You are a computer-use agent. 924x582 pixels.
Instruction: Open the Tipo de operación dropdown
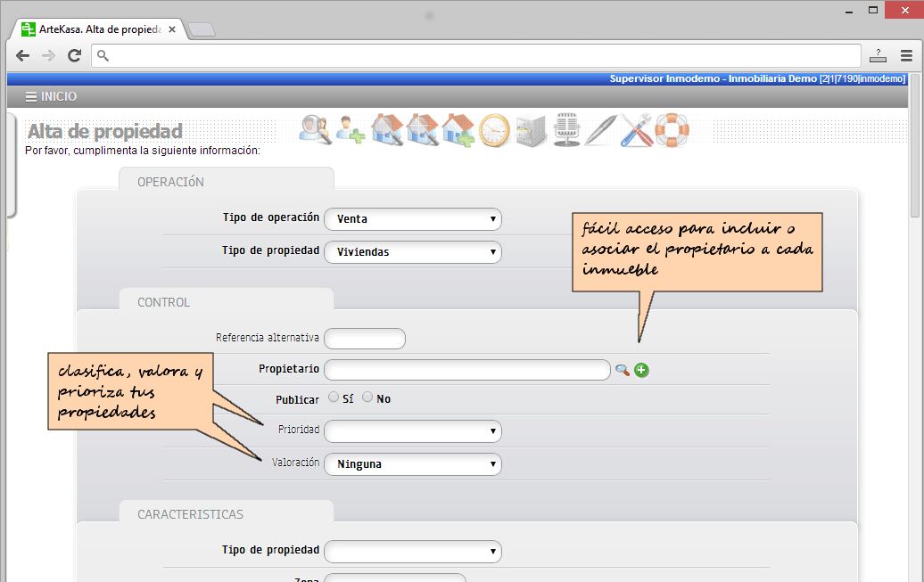tap(412, 219)
